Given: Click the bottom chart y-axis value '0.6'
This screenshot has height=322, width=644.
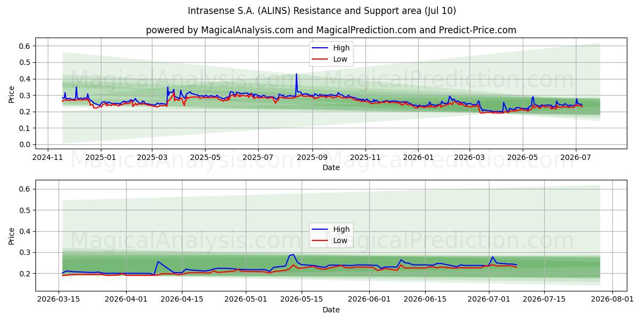Looking at the screenshot, I should click(x=25, y=189).
